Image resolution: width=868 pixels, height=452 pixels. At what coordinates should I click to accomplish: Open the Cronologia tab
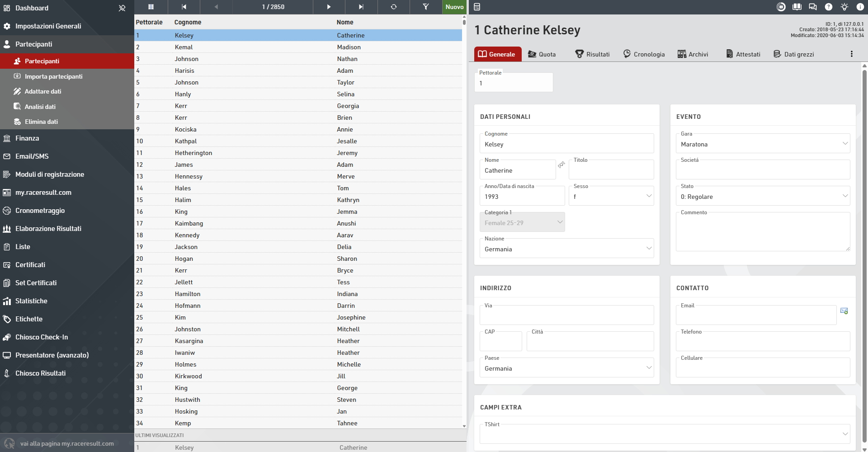tap(644, 54)
